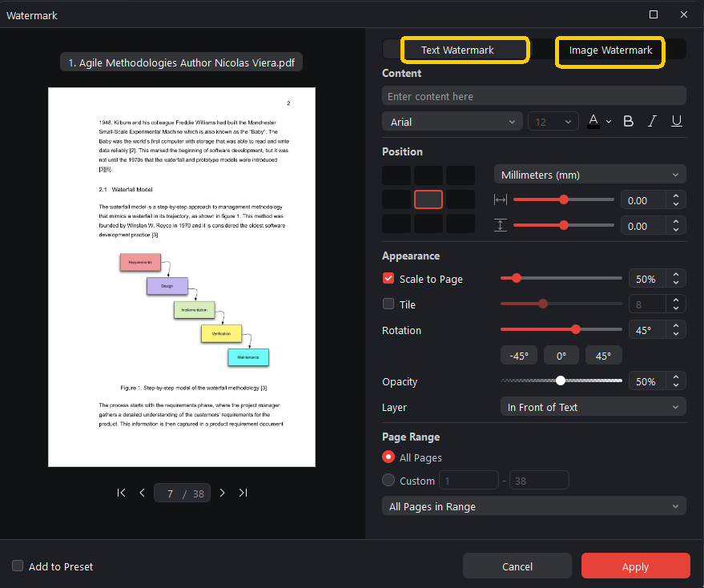The width and height of the screenshot is (704, 588).
Task: Open the All Pages in Range dropdown
Action: coord(533,505)
